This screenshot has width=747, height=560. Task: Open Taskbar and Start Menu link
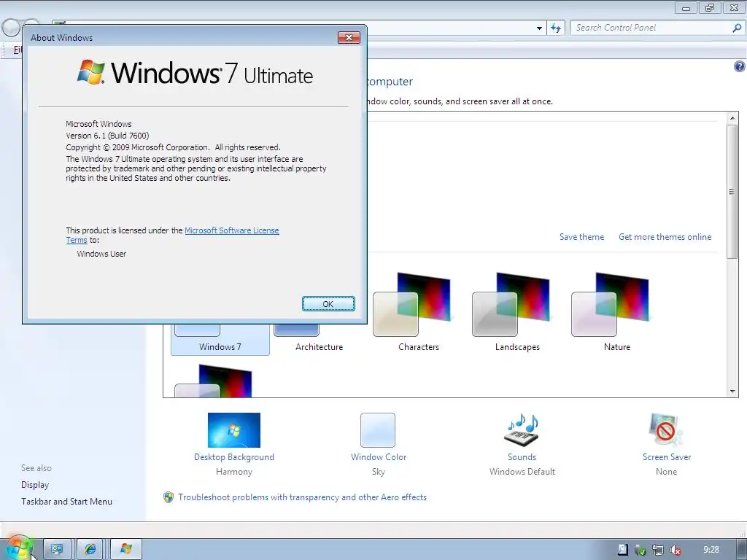click(66, 502)
